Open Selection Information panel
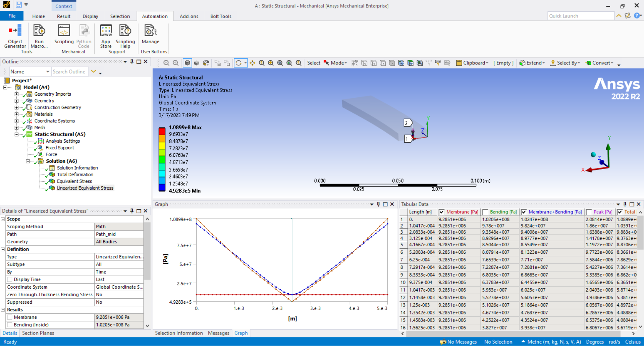The height and width of the screenshot is (346, 644). click(x=179, y=333)
